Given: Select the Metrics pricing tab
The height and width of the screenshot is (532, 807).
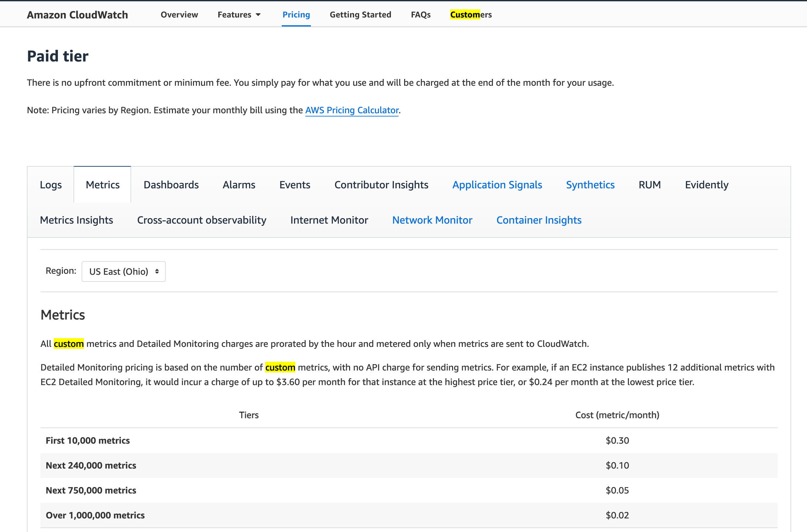Looking at the screenshot, I should 103,184.
